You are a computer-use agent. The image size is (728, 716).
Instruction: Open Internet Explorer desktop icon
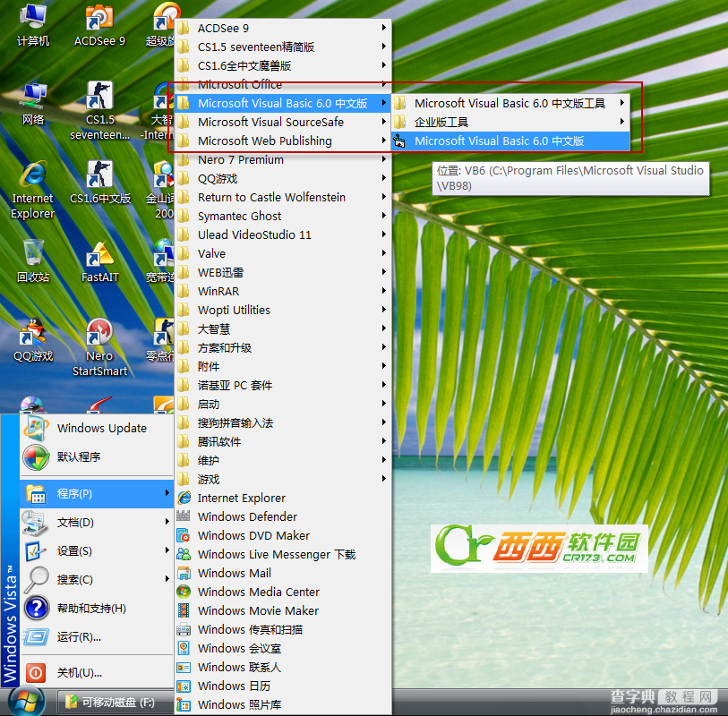coord(32,191)
